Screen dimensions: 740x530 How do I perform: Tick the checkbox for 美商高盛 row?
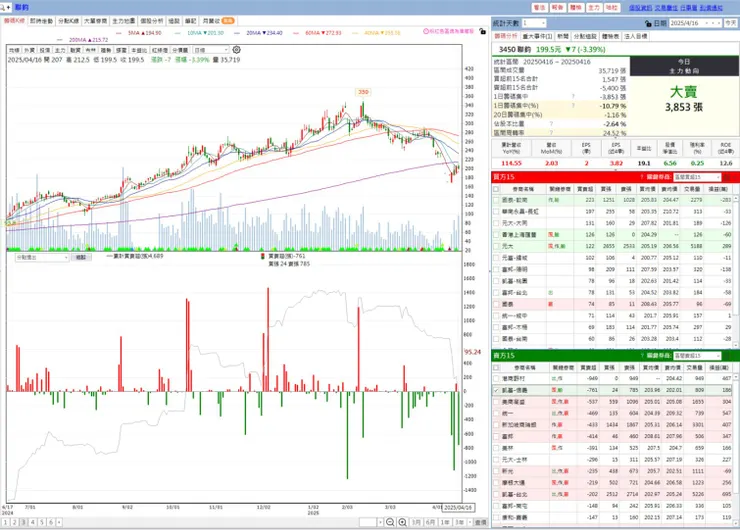pyautogui.click(x=496, y=402)
